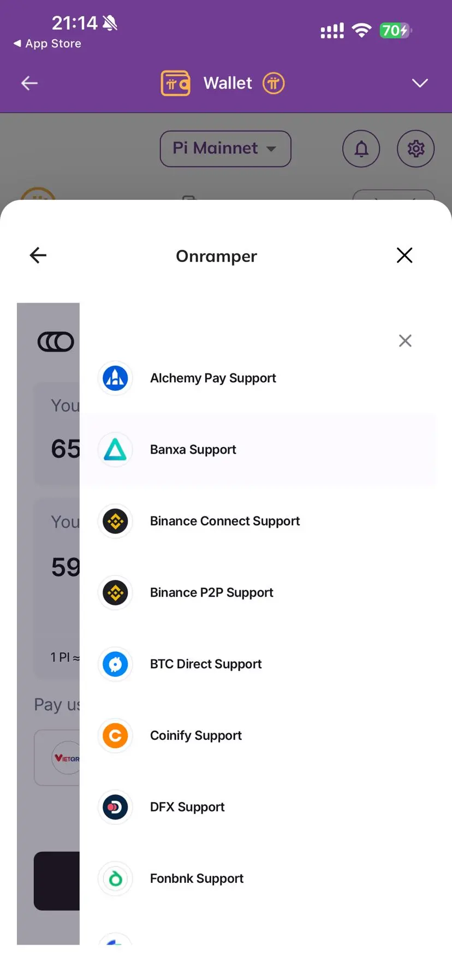This screenshot has width=452, height=980.
Task: Open DFX Support link
Action: pyautogui.click(x=261, y=807)
